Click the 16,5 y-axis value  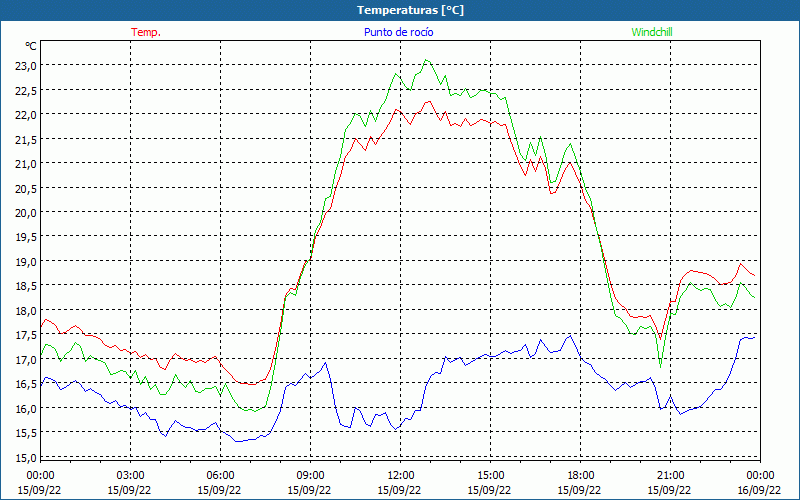[26, 384]
